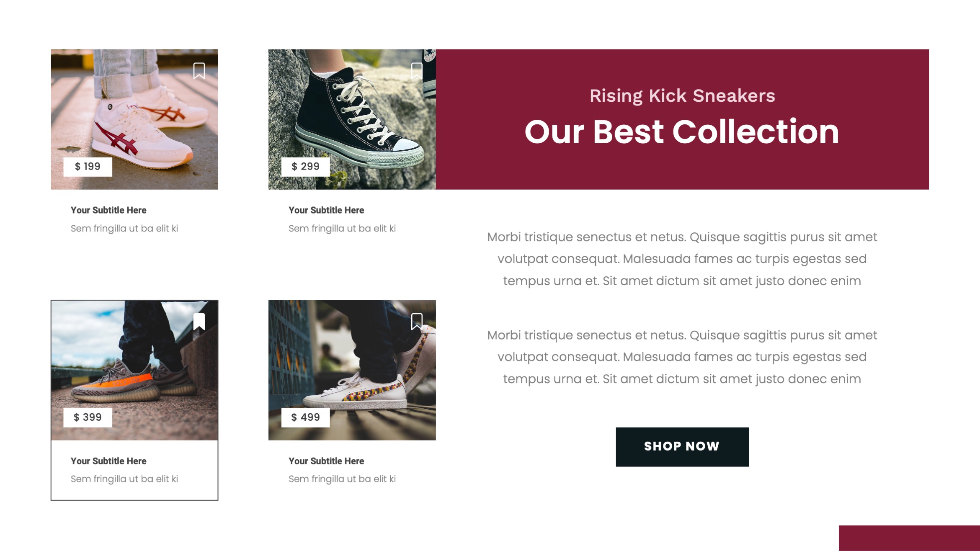This screenshot has width=980, height=551.
Task: Click the bookmark icon on the black Converse image
Action: (x=417, y=72)
